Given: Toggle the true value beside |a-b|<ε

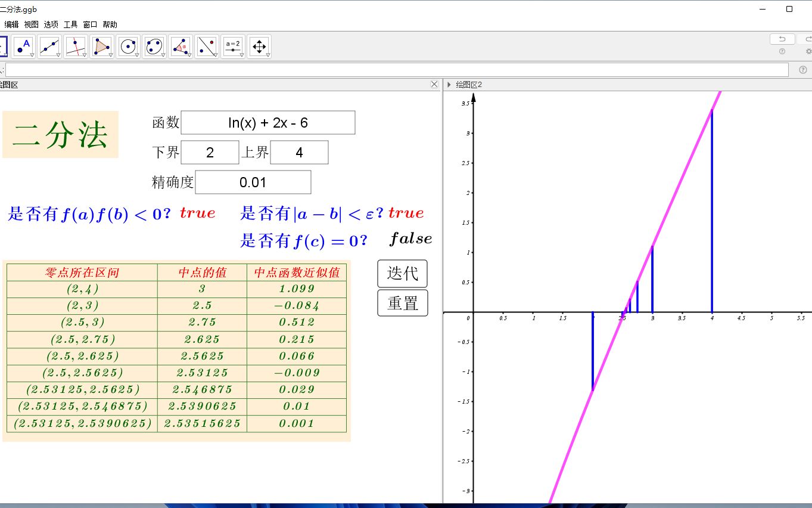Looking at the screenshot, I should click(x=406, y=213).
